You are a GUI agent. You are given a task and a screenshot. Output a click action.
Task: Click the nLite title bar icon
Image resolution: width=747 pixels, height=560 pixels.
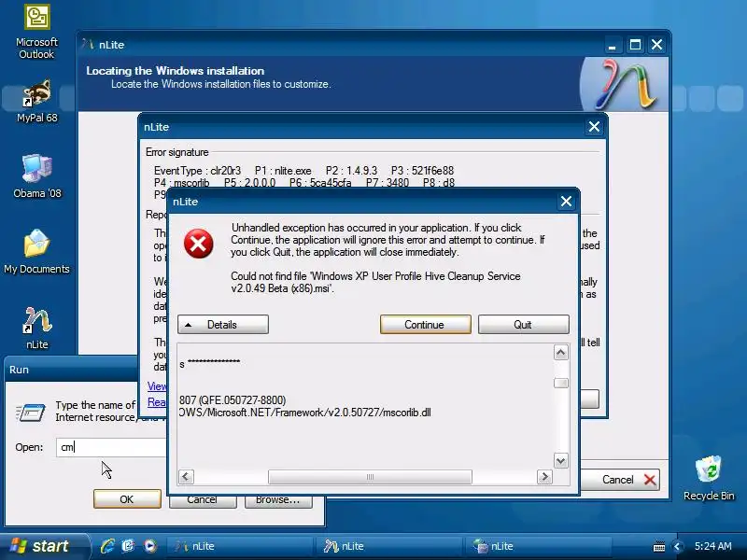coord(87,44)
